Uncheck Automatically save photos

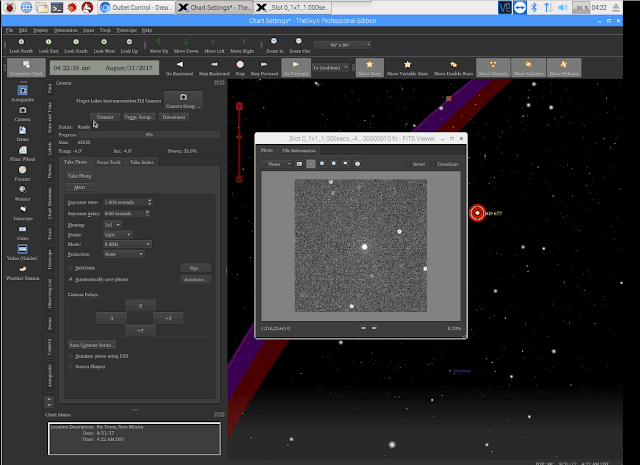(x=71, y=279)
